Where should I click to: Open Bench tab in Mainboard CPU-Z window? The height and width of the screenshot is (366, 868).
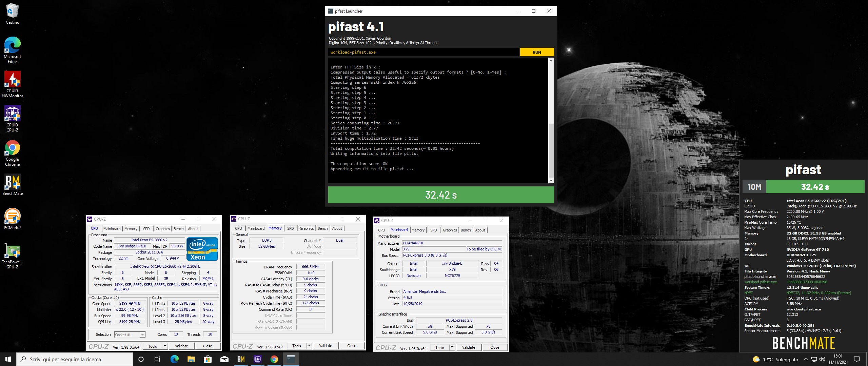tap(466, 230)
